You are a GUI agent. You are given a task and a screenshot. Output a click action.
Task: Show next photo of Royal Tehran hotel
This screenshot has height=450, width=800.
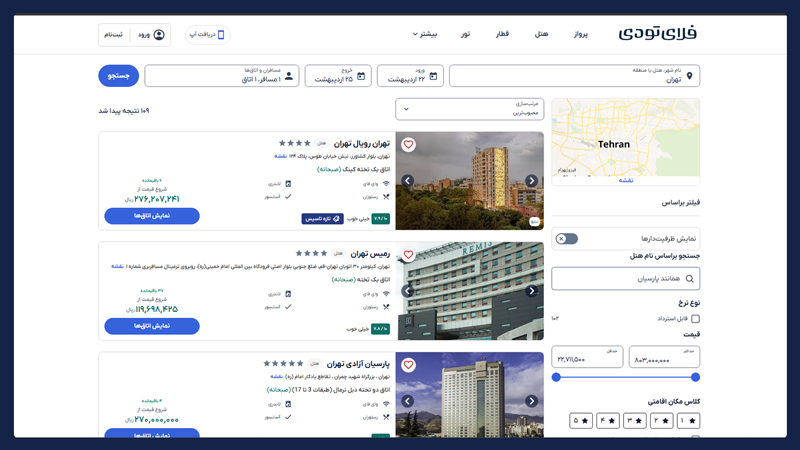click(x=531, y=181)
